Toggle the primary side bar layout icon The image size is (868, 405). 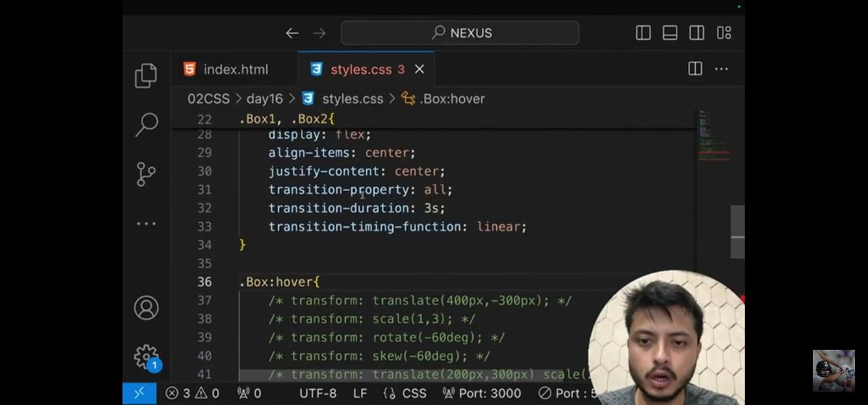pos(643,33)
